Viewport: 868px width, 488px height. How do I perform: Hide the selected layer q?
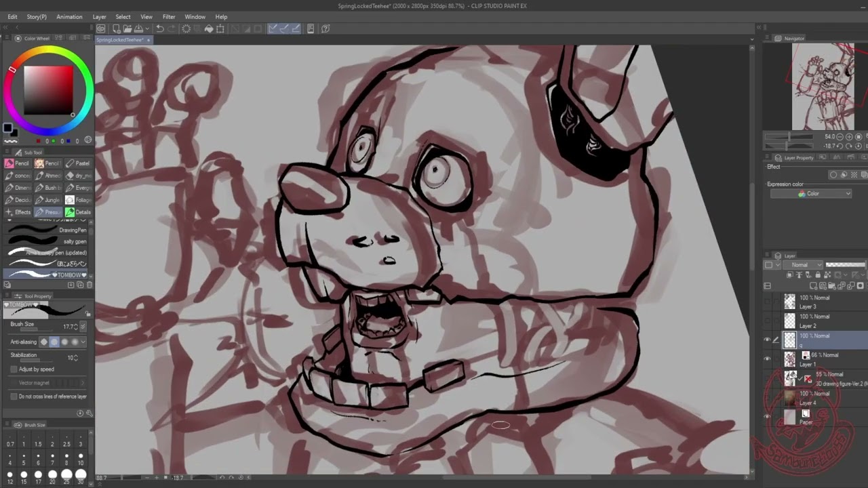tap(768, 340)
